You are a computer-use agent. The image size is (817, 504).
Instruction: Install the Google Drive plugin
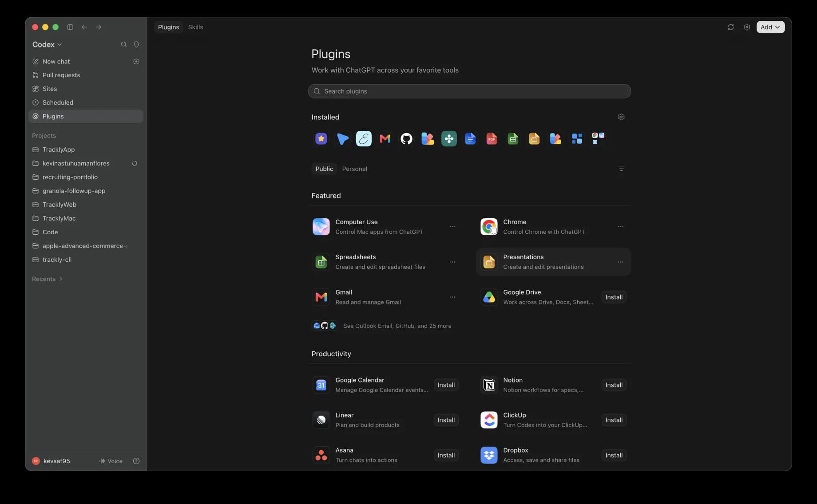click(x=614, y=297)
